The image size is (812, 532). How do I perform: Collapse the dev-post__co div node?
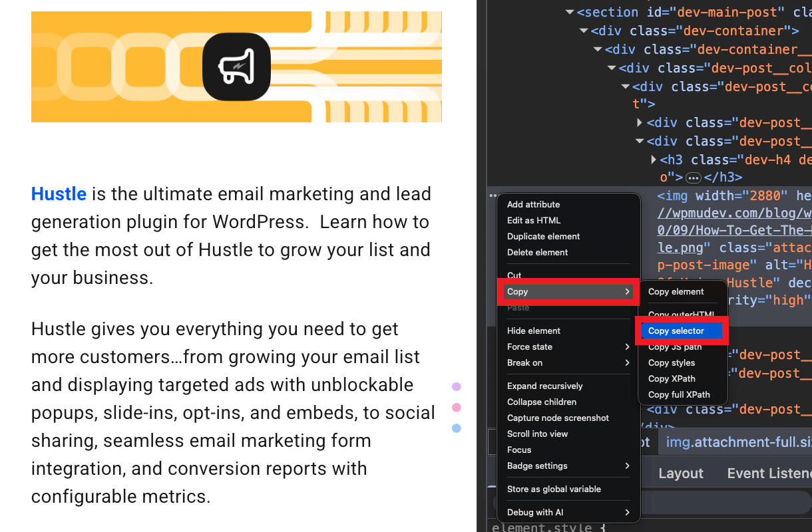click(x=625, y=86)
